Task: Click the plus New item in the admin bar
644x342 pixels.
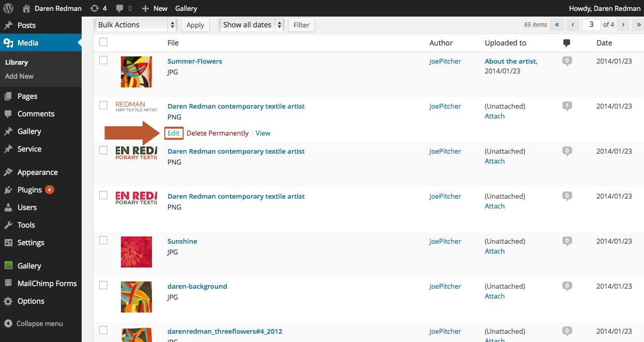Action: point(155,8)
